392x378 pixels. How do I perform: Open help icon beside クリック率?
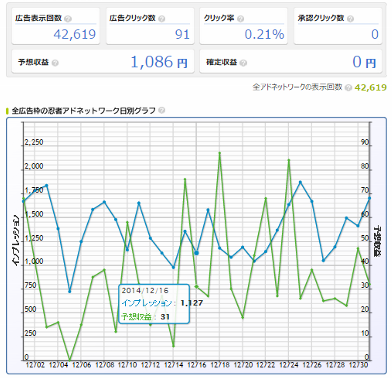[241, 19]
